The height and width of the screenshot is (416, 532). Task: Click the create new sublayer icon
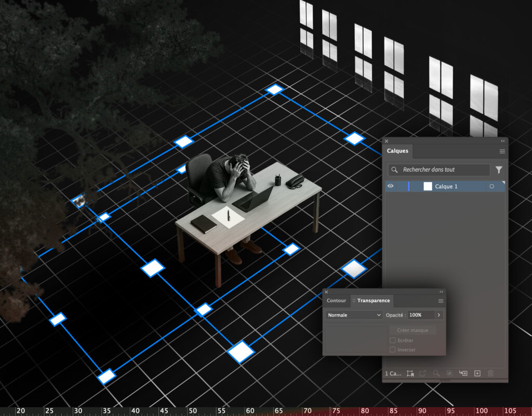pos(463,373)
